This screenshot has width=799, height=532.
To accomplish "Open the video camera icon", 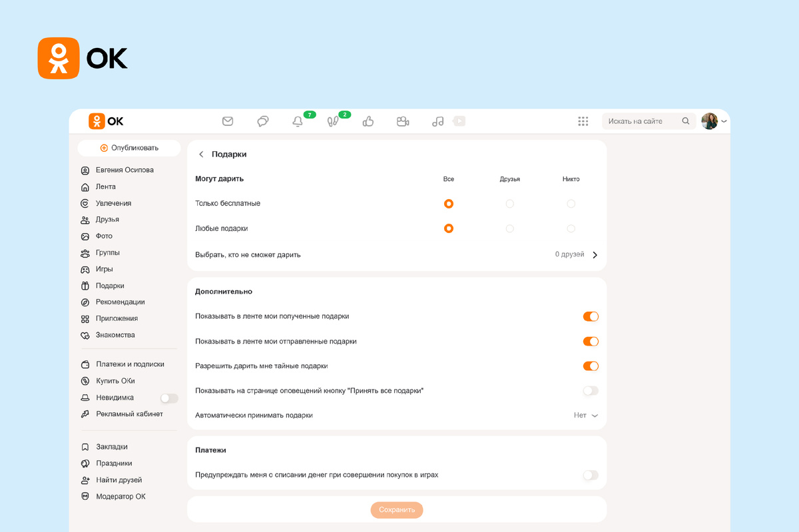I will [402, 121].
